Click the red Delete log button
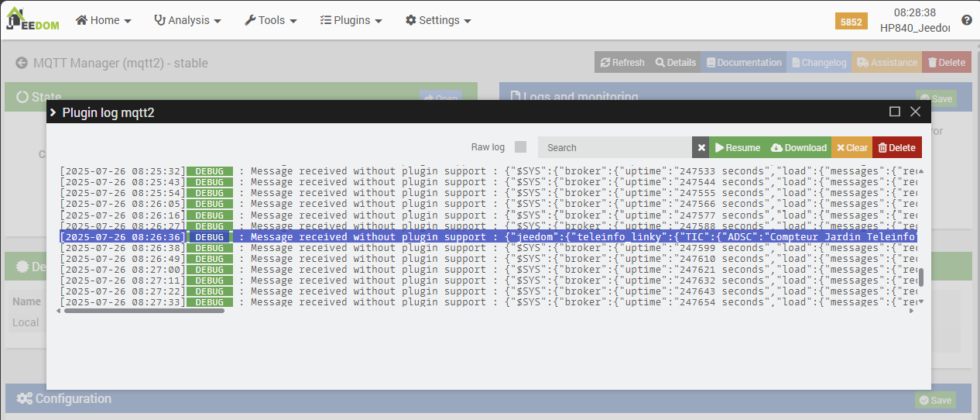This screenshot has height=420, width=980. 896,147
